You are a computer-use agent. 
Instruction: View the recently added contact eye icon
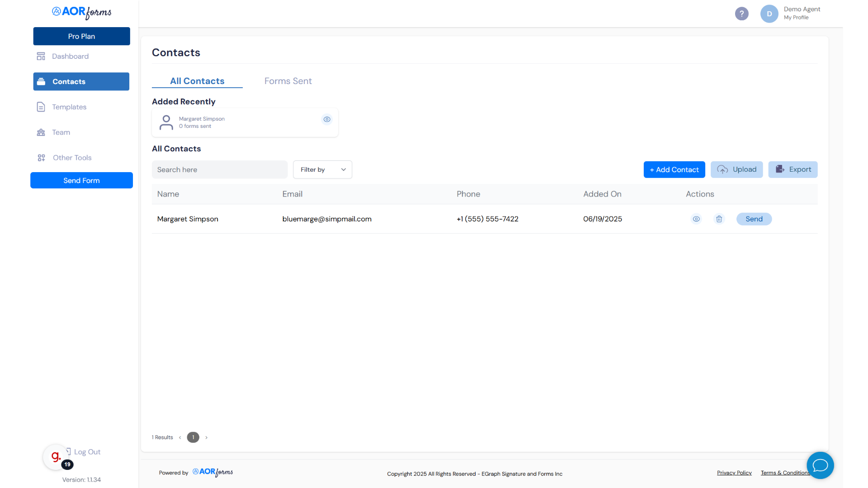coord(327,119)
